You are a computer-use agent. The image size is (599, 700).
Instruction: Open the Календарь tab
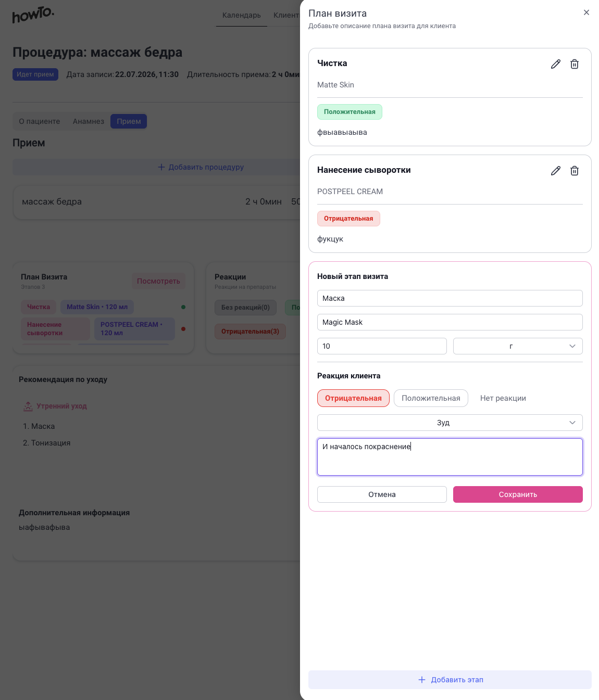click(242, 15)
